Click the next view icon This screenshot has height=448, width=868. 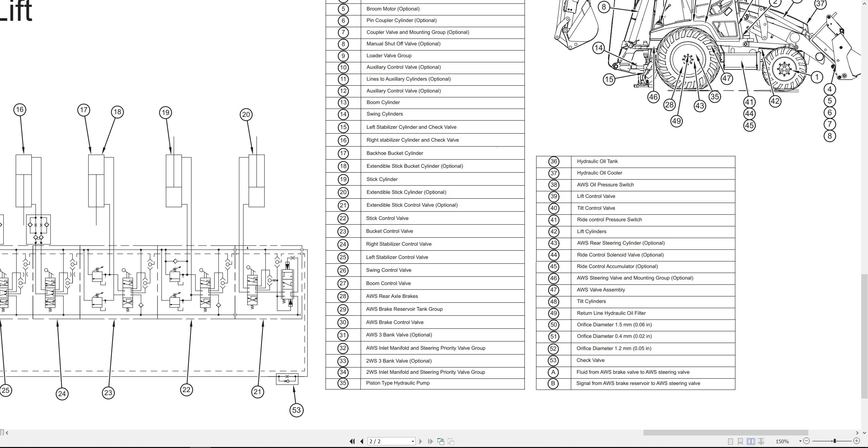coord(451,441)
